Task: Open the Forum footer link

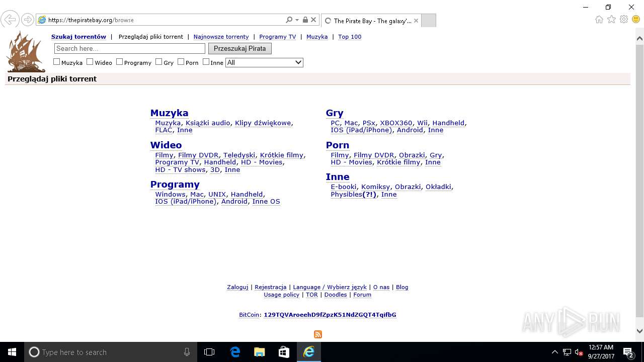Action: [x=362, y=295]
